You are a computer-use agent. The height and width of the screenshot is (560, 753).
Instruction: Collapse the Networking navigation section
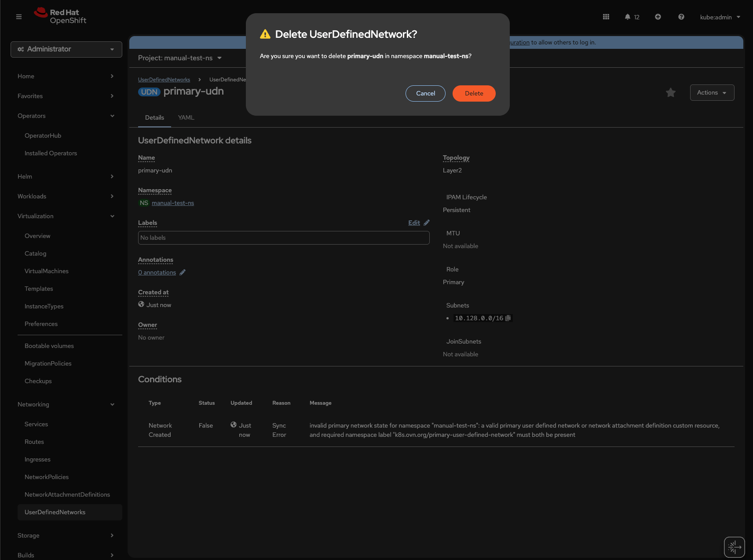tap(66, 404)
